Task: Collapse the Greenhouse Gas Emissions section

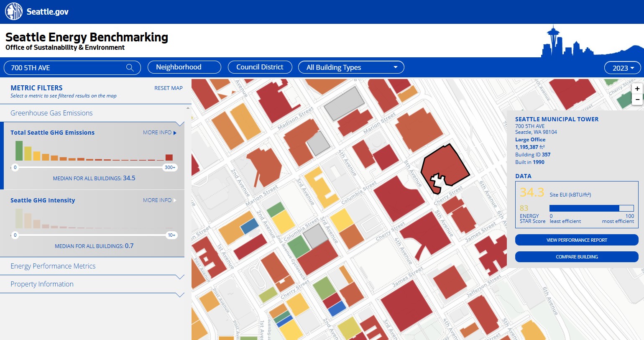Action: (92, 113)
